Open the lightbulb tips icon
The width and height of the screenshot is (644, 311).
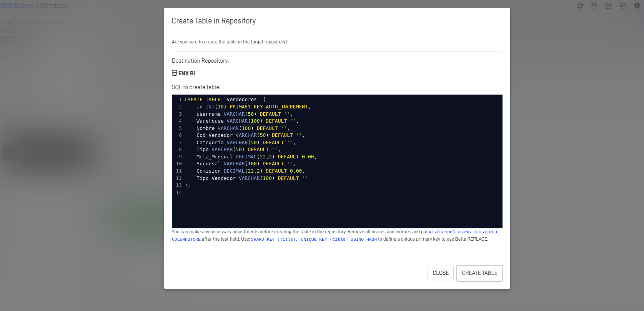(x=594, y=6)
